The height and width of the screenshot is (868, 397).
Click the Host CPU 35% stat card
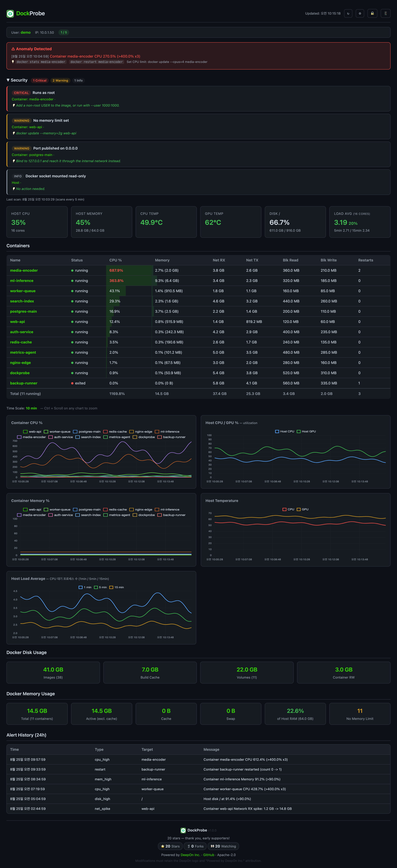[x=37, y=222]
